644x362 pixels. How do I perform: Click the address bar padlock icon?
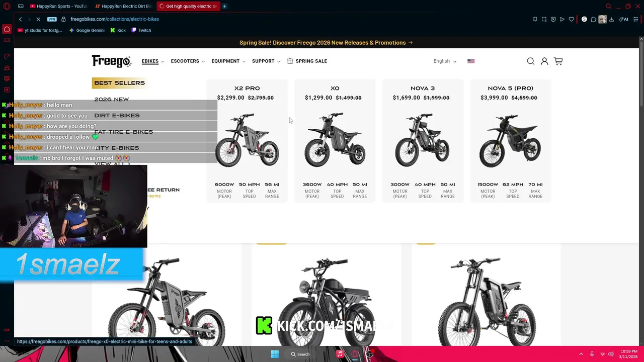63,19
